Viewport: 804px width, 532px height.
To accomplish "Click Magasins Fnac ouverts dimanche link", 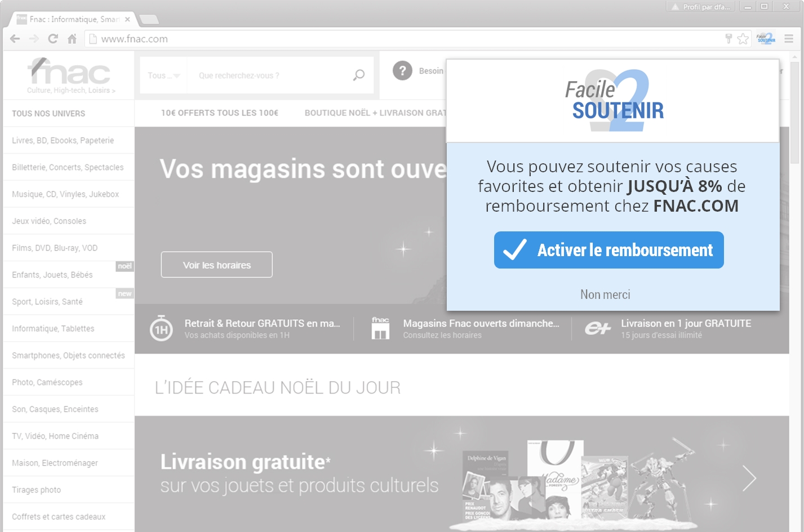I will click(481, 324).
